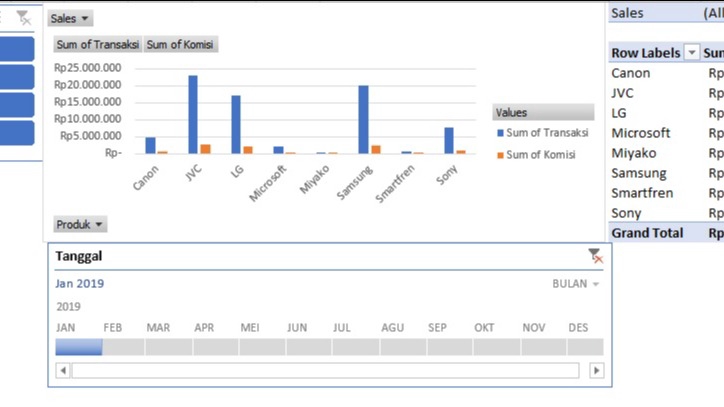Select the FEB segment in timeline
Screen dimensions: 724x407
123,347
